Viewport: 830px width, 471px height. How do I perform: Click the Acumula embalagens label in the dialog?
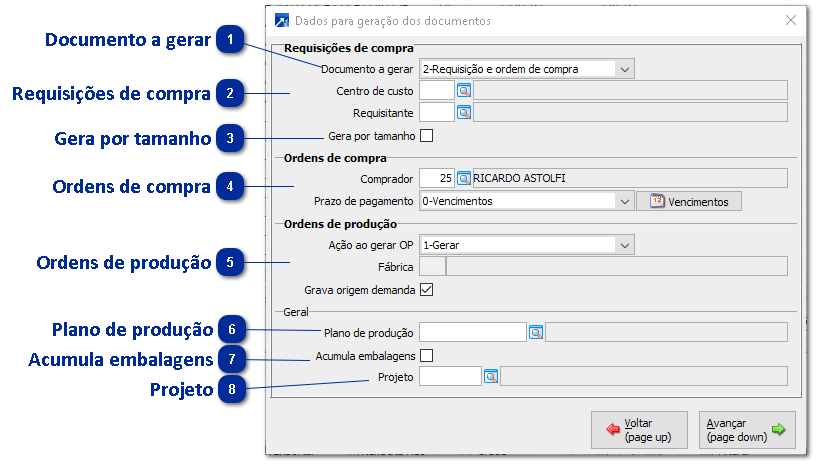365,356
